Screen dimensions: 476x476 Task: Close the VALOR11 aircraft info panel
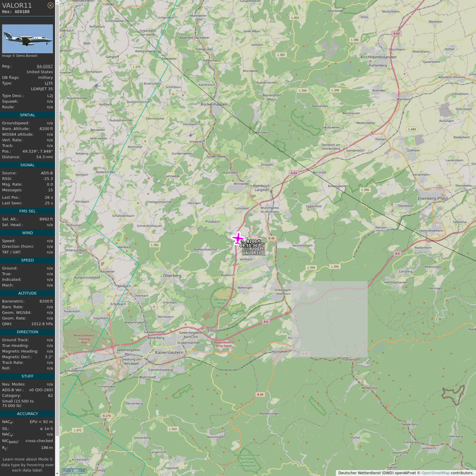pyautogui.click(x=50, y=5)
